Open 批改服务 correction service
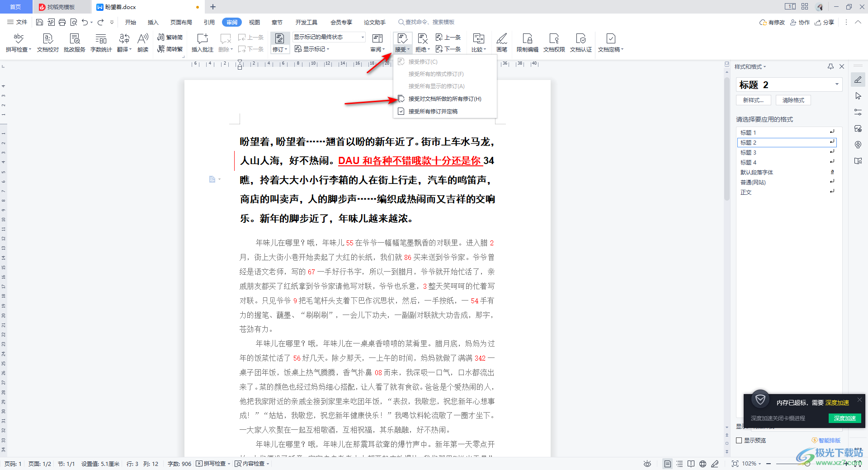Viewport: 868px width, 470px height. 75,43
